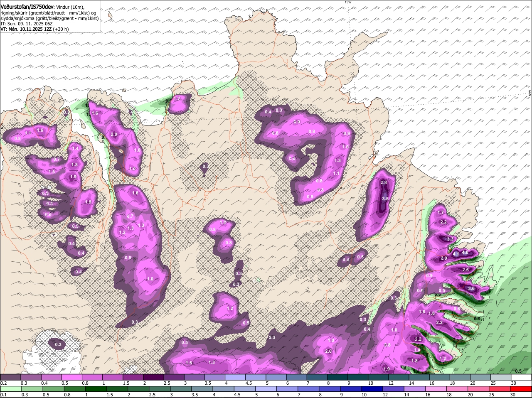The image size is (532, 398).
Task: Click the 2.9 value near the east coast
Action: 443,258
